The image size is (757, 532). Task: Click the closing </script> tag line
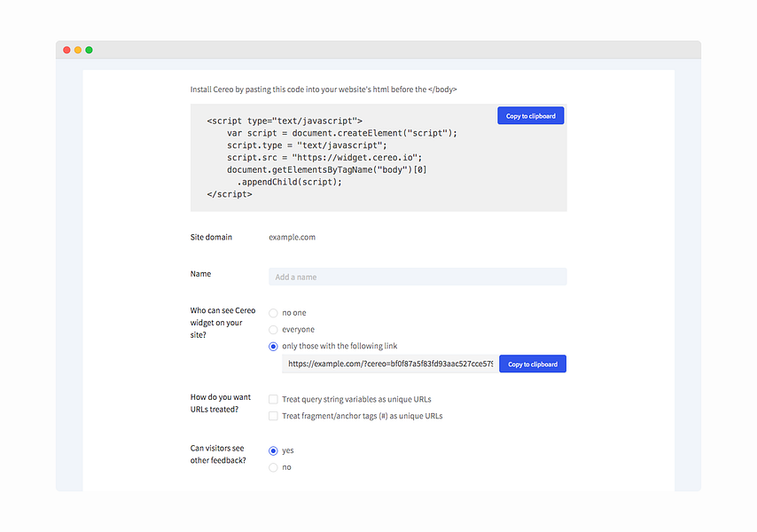[230, 194]
